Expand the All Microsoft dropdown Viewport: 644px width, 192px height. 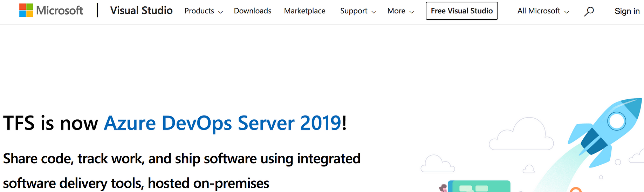point(543,11)
